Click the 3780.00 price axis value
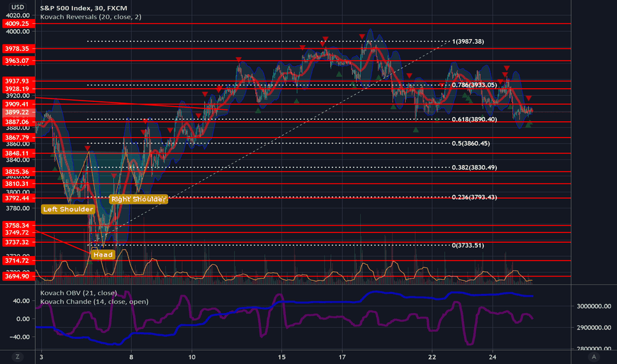This screenshot has width=617, height=364. pyautogui.click(x=18, y=208)
